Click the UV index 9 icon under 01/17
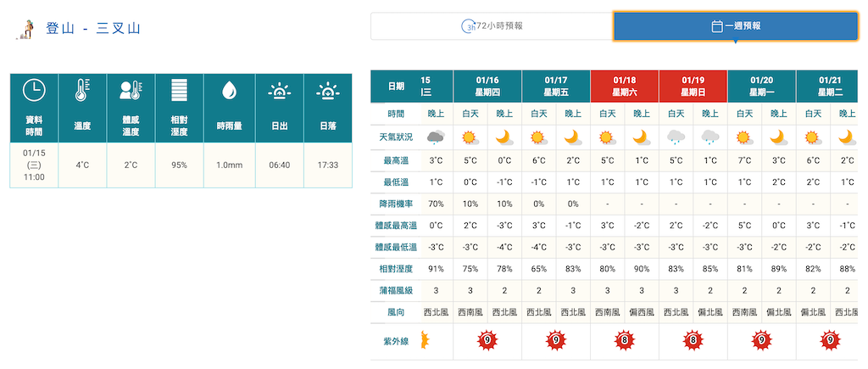 (556, 341)
